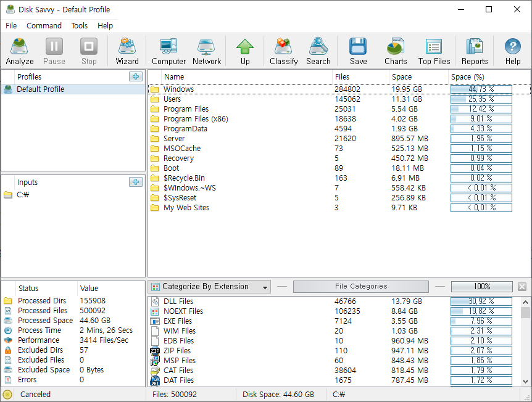The width and height of the screenshot is (532, 402).
Task: Click the Processed Space status row
Action: click(x=73, y=321)
